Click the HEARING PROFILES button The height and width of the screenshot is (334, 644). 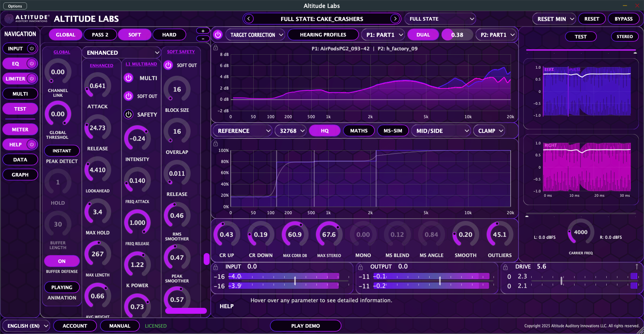pyautogui.click(x=323, y=35)
